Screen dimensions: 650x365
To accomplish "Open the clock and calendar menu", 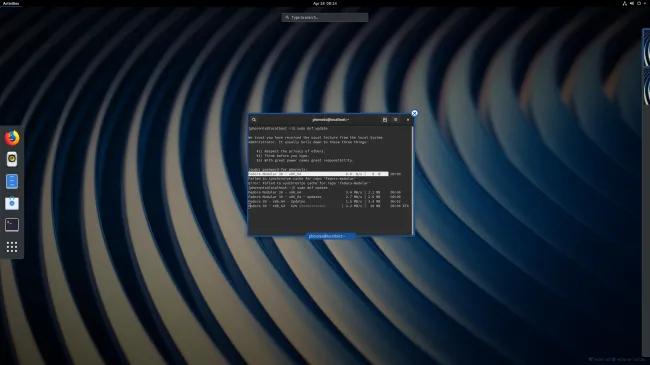I will click(x=325, y=3).
